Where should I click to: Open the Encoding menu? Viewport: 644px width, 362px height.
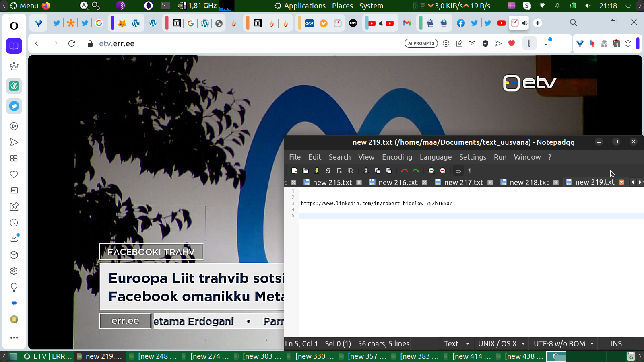[x=397, y=157]
